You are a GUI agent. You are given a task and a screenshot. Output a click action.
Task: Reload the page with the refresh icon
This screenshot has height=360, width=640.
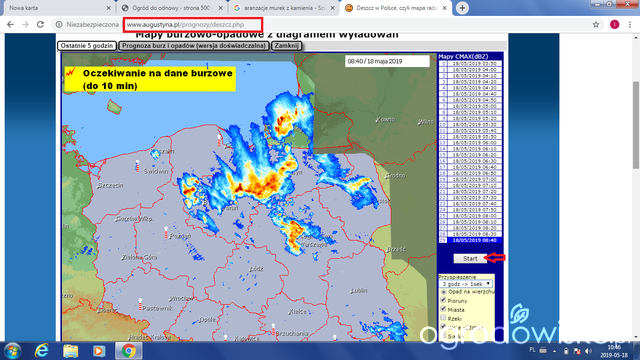point(40,24)
